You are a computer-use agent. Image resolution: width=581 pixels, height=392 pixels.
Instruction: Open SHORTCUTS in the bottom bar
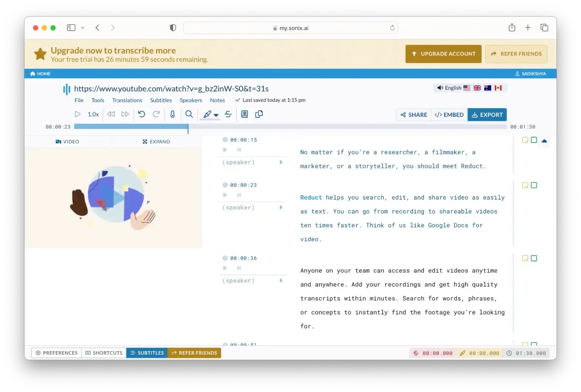click(x=104, y=353)
